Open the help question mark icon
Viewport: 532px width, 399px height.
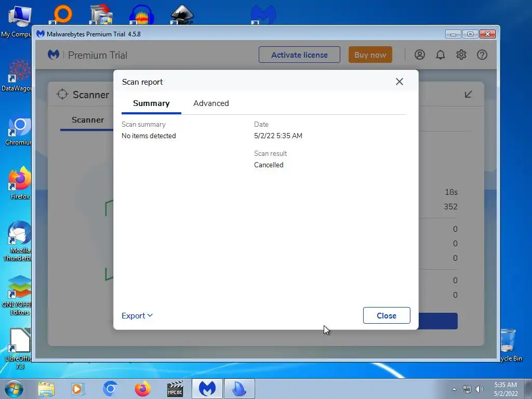tap(482, 55)
